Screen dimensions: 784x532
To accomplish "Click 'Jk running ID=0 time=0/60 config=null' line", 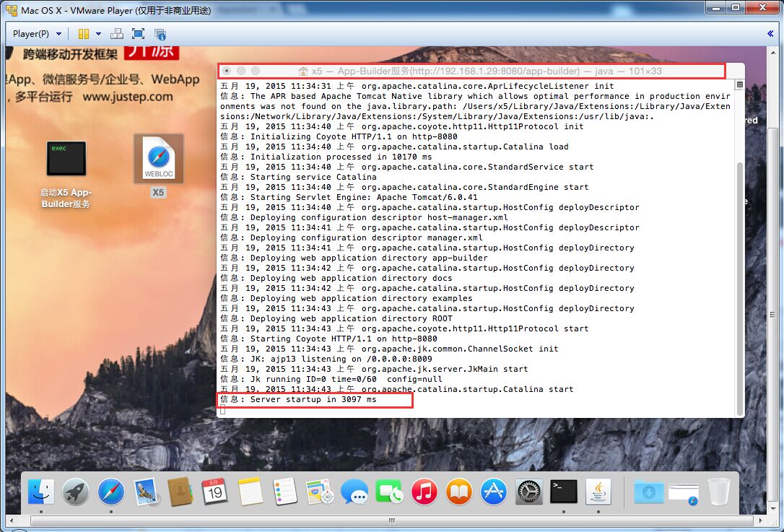I will pyautogui.click(x=331, y=379).
